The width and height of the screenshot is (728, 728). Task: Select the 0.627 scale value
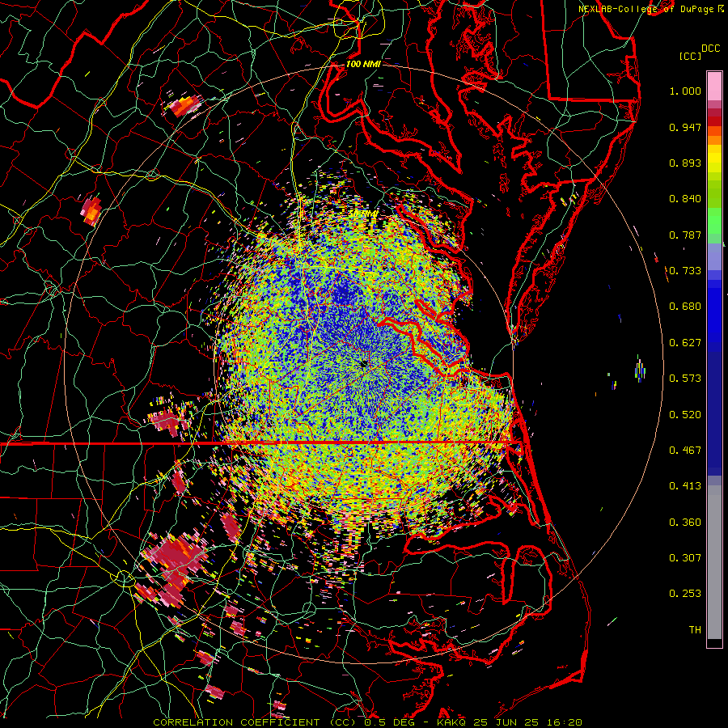click(x=685, y=343)
